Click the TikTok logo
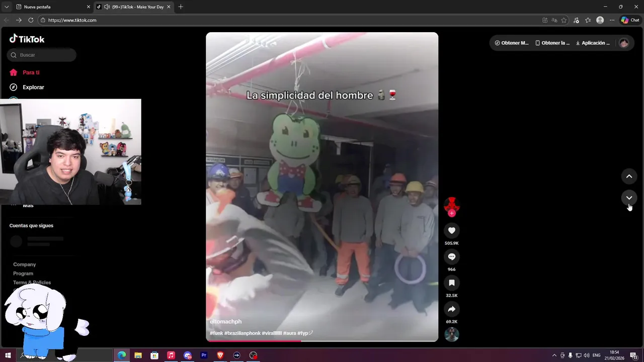 [27, 39]
